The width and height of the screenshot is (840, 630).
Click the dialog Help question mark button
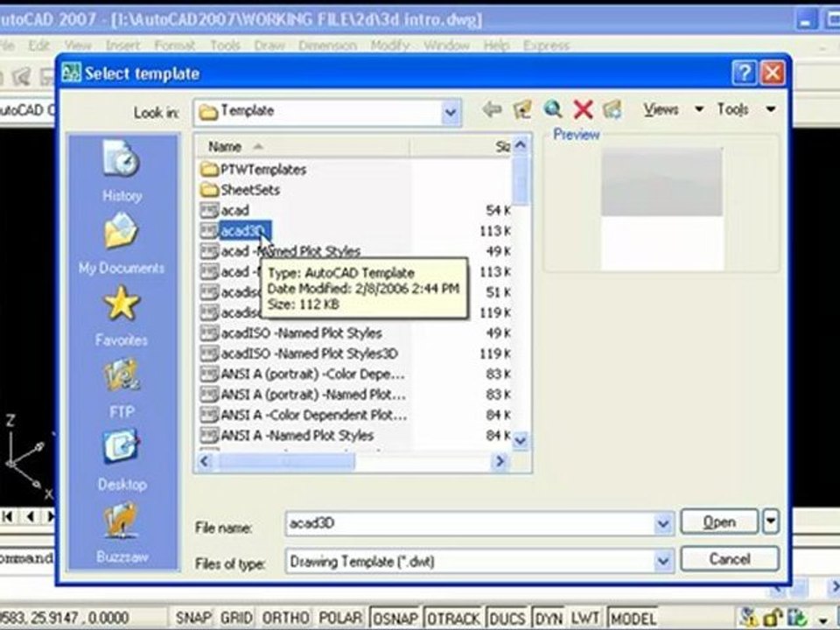click(x=744, y=73)
